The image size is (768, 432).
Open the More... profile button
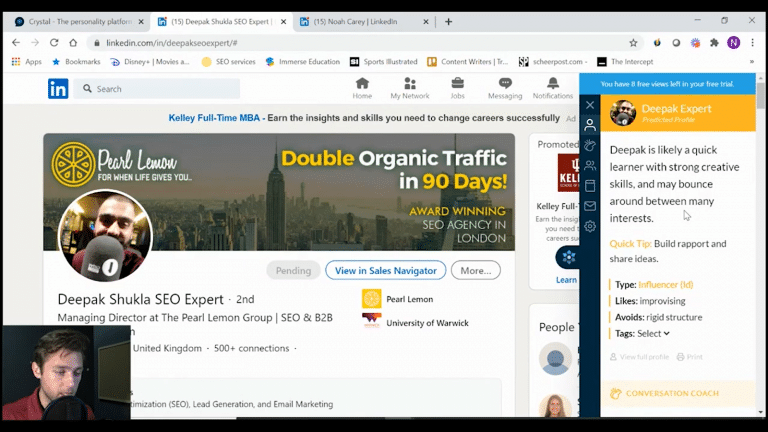click(x=476, y=270)
